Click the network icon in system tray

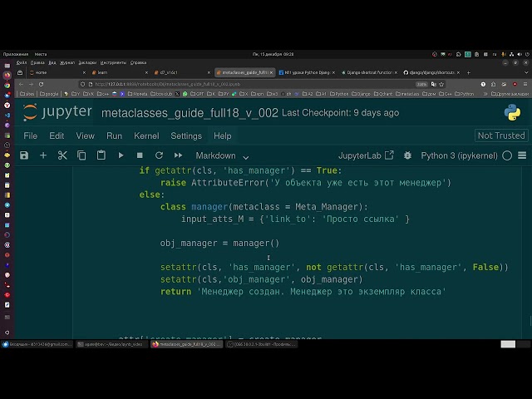pyautogui.click(x=511, y=54)
